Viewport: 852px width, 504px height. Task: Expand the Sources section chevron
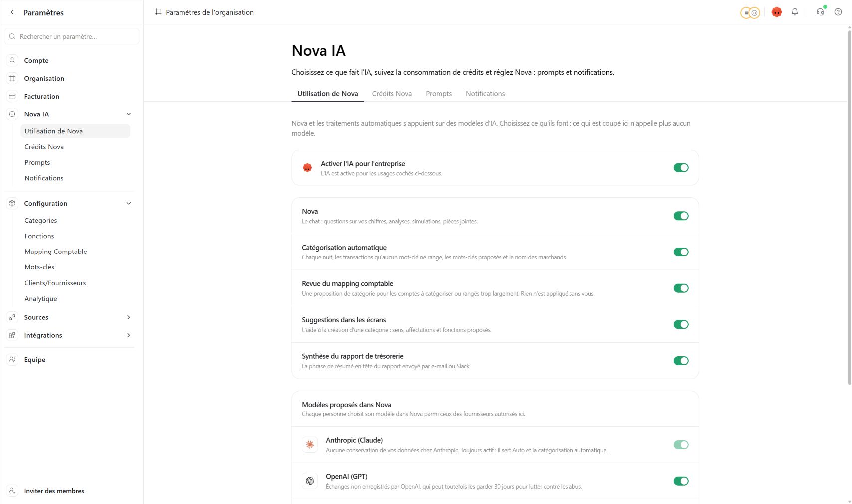pos(129,317)
